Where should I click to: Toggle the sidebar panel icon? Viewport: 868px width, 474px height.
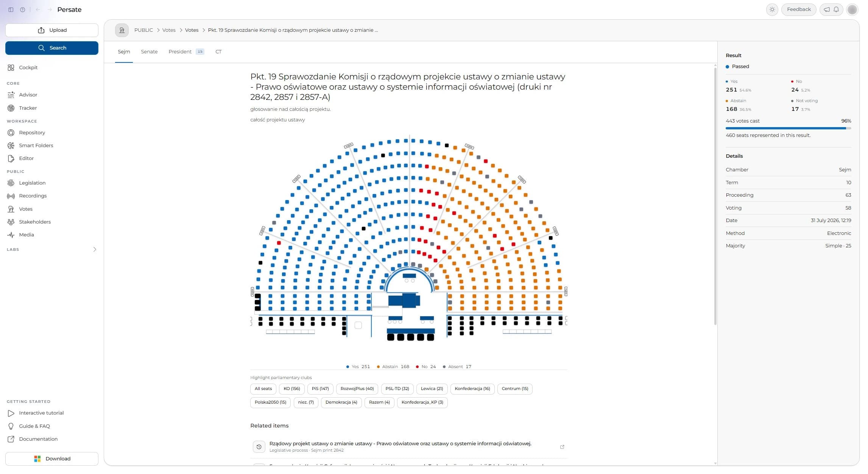[11, 10]
